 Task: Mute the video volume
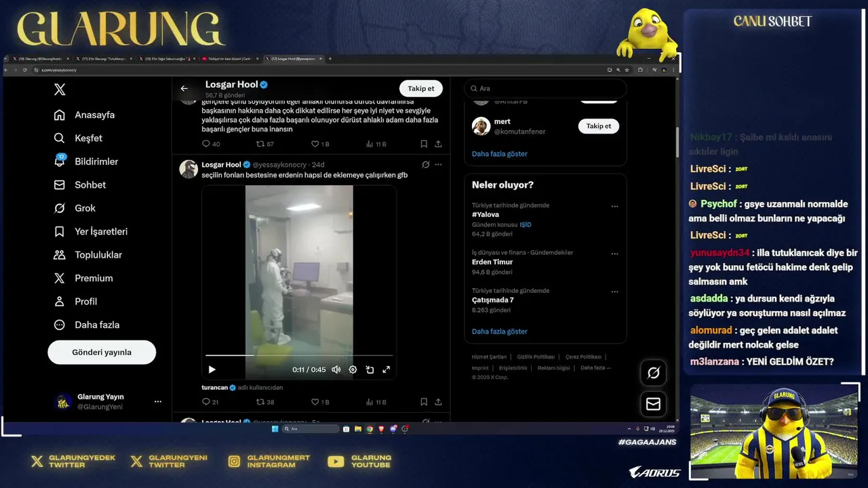[x=336, y=369]
